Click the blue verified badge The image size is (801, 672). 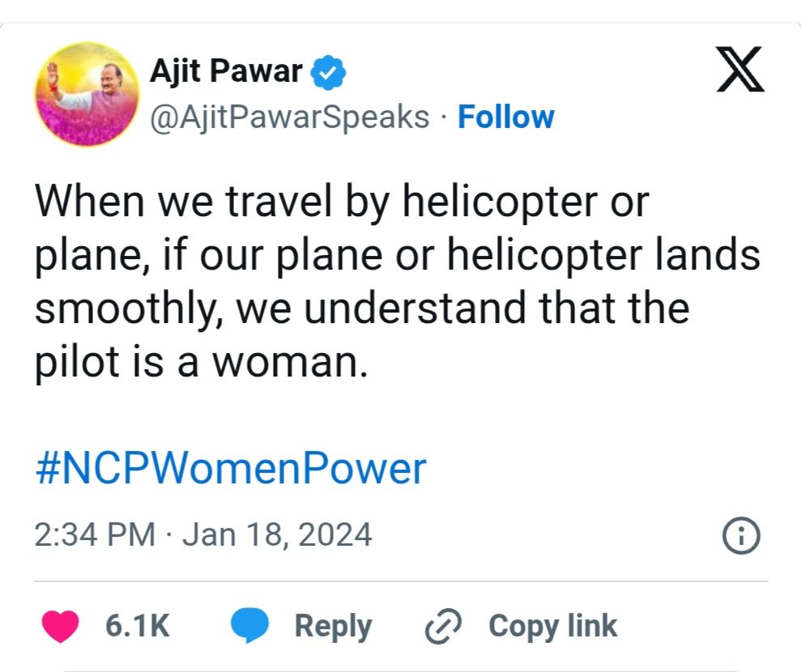(x=330, y=74)
